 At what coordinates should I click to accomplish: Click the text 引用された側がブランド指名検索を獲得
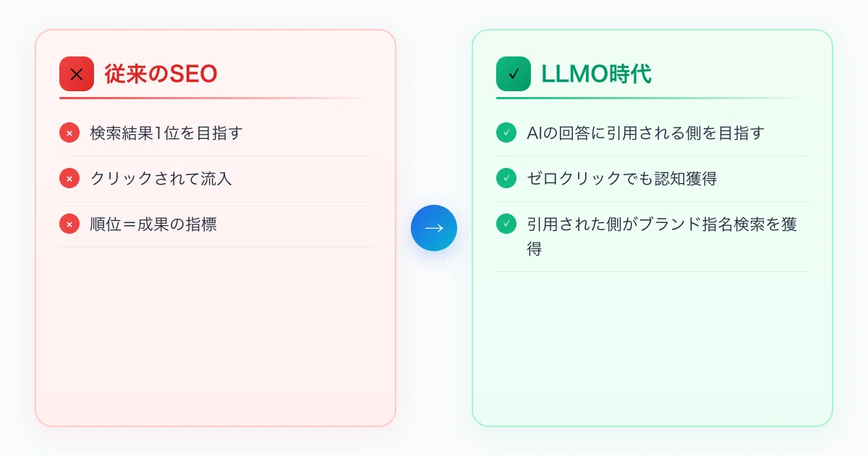pos(662,237)
